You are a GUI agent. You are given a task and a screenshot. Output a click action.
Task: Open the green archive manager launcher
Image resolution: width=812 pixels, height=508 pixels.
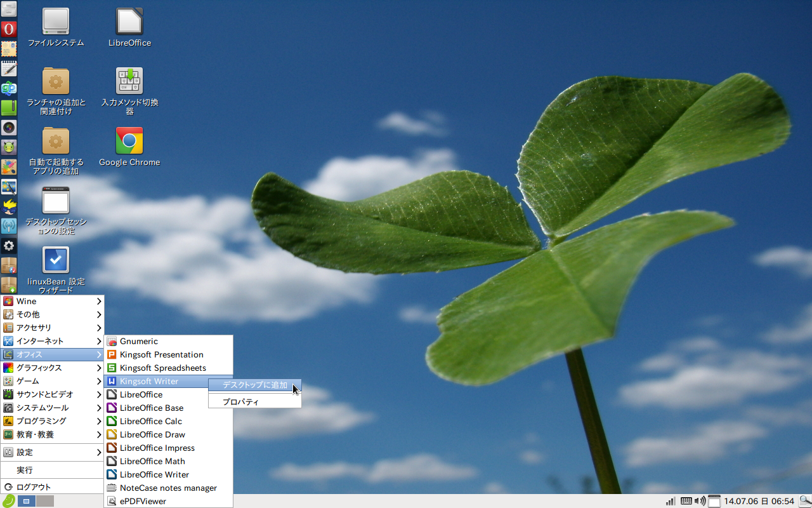tap(9, 108)
